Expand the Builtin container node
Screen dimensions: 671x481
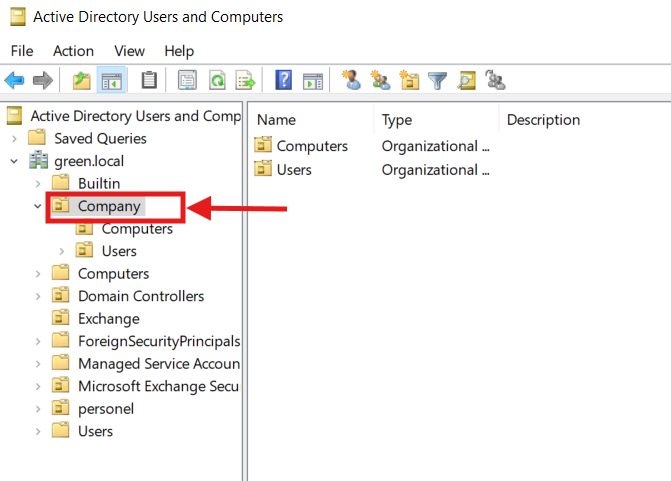point(38,183)
